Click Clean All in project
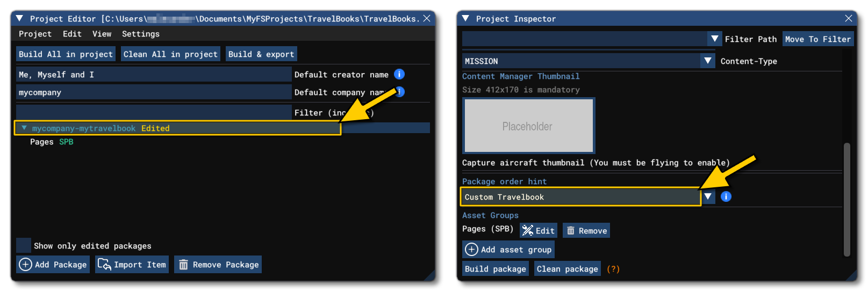This screenshot has width=868, height=292. pos(170,54)
